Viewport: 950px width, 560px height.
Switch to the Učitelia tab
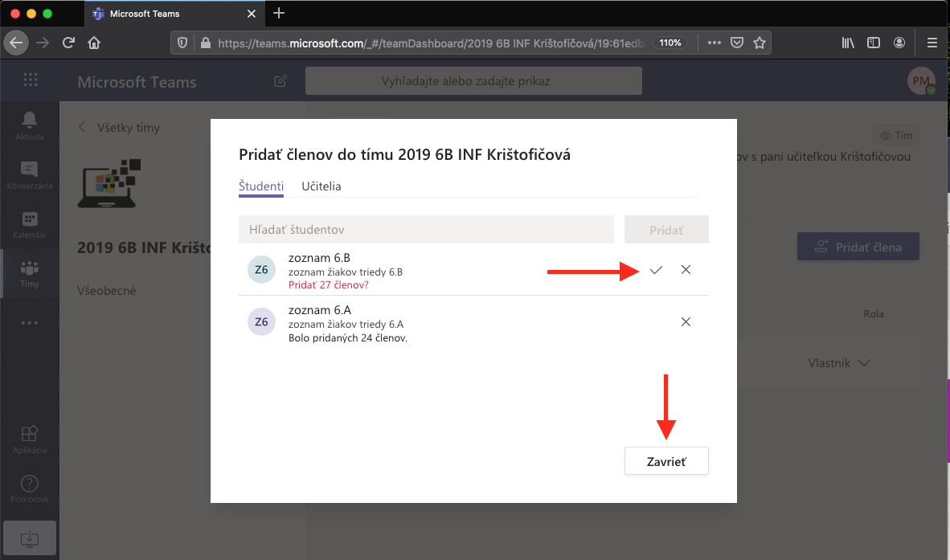pyautogui.click(x=321, y=186)
